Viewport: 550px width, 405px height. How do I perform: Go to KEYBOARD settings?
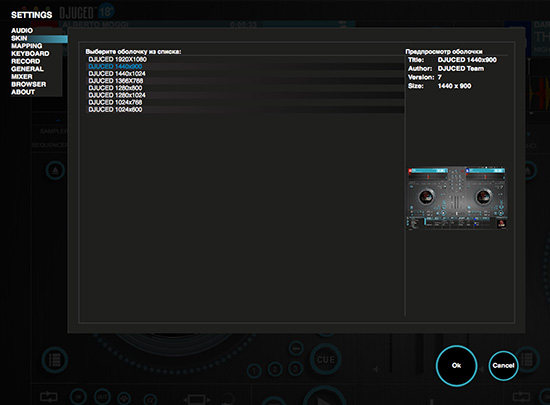point(30,54)
